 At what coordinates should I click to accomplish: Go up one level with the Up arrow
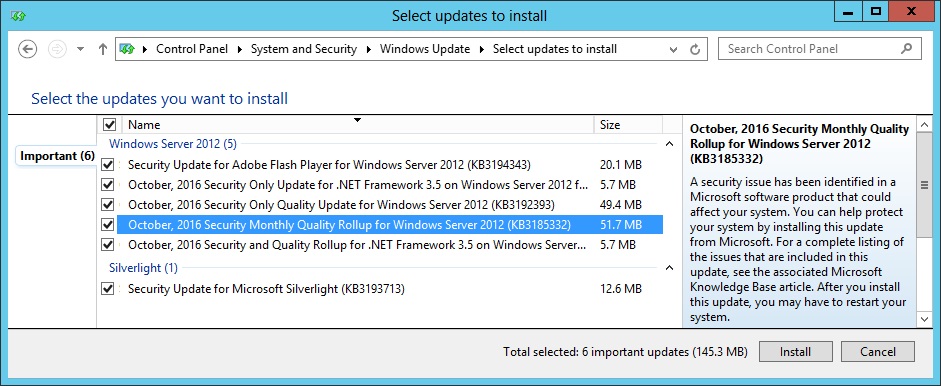pos(103,49)
